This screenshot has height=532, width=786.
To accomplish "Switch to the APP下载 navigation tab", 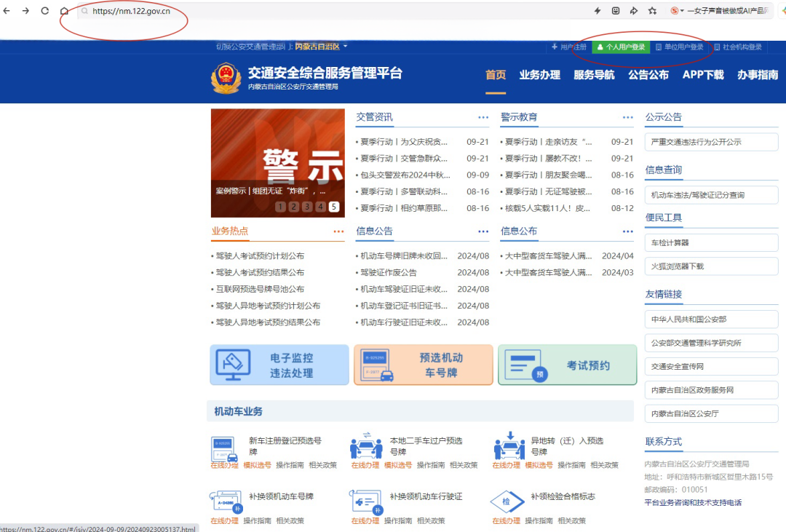I will (703, 75).
